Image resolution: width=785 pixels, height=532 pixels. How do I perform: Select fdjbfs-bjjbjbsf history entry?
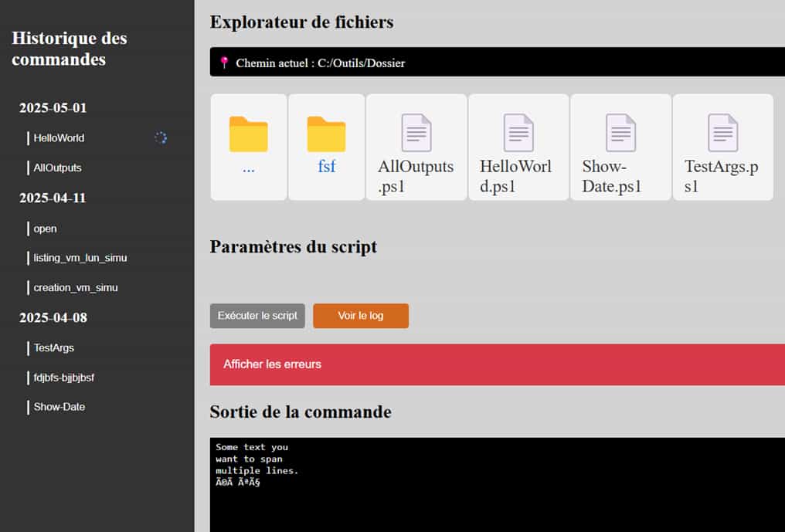pyautogui.click(x=63, y=378)
